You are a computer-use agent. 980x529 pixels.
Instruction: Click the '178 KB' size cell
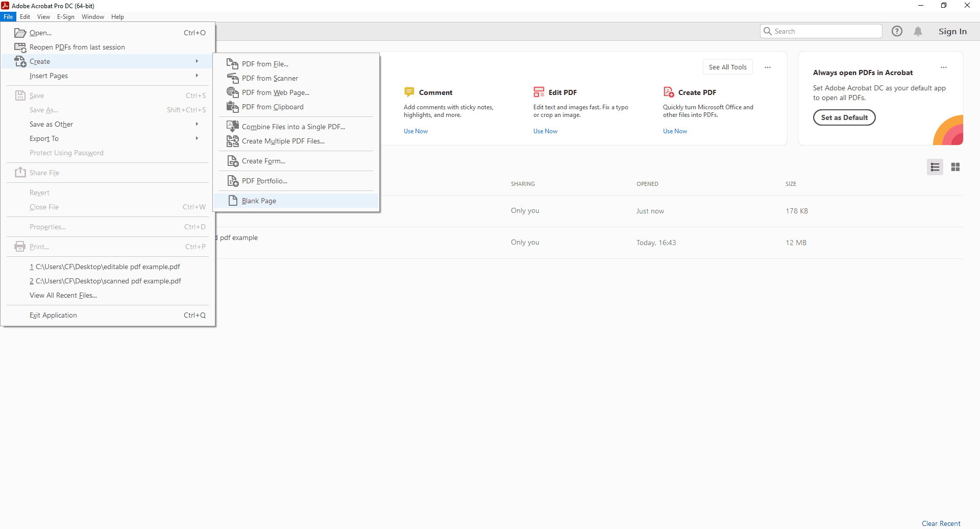point(796,211)
